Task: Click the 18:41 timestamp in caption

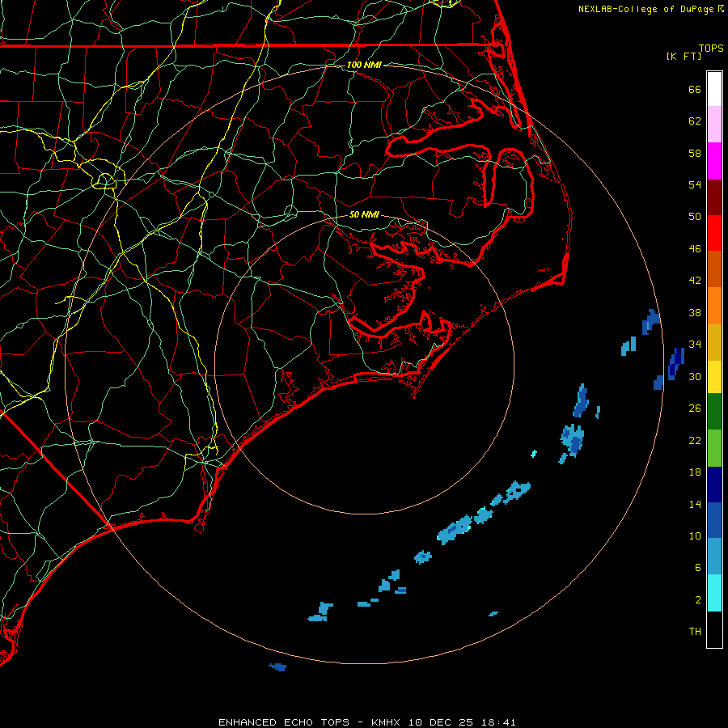Action: point(498,722)
